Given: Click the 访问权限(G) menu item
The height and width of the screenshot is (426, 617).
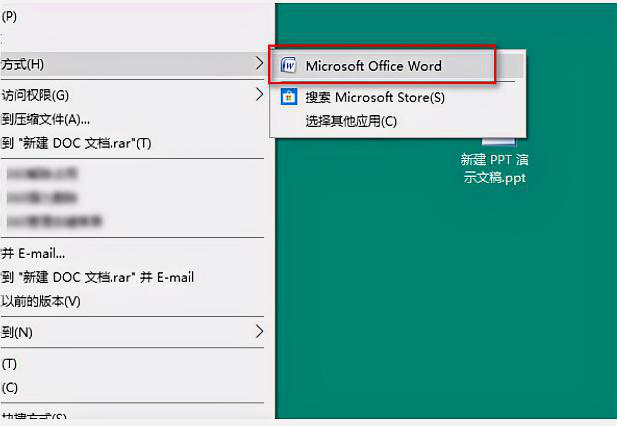Looking at the screenshot, I should [35, 95].
